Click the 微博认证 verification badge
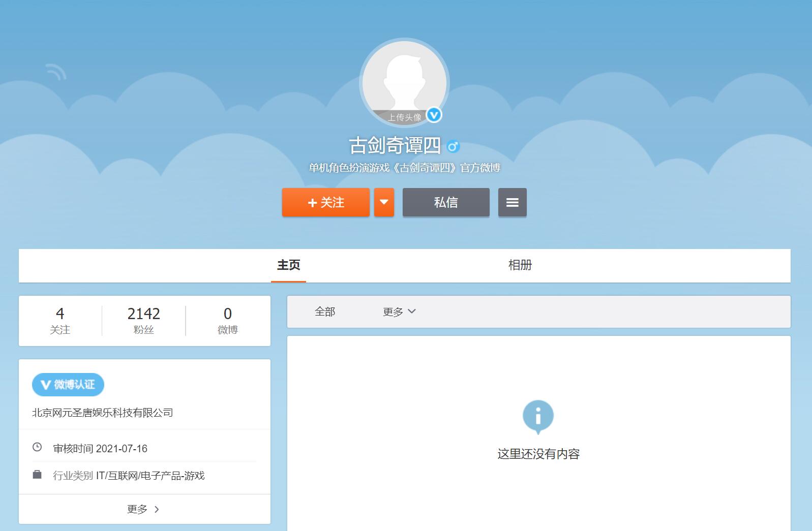Screen dimensions: 812x531 click(x=68, y=385)
